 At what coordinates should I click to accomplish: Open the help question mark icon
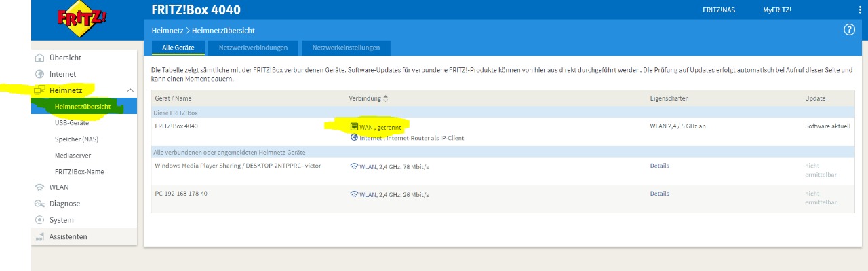(849, 30)
